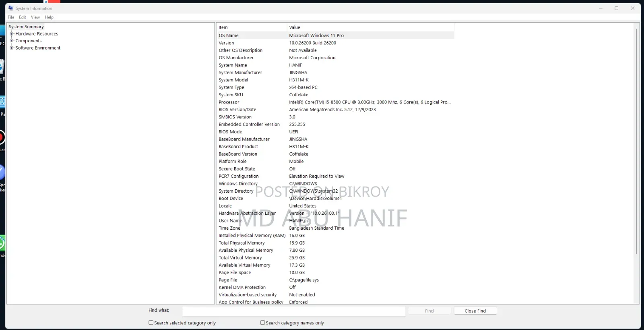Click the System Information title bar icon
This screenshot has height=330, width=644.
(x=10, y=8)
